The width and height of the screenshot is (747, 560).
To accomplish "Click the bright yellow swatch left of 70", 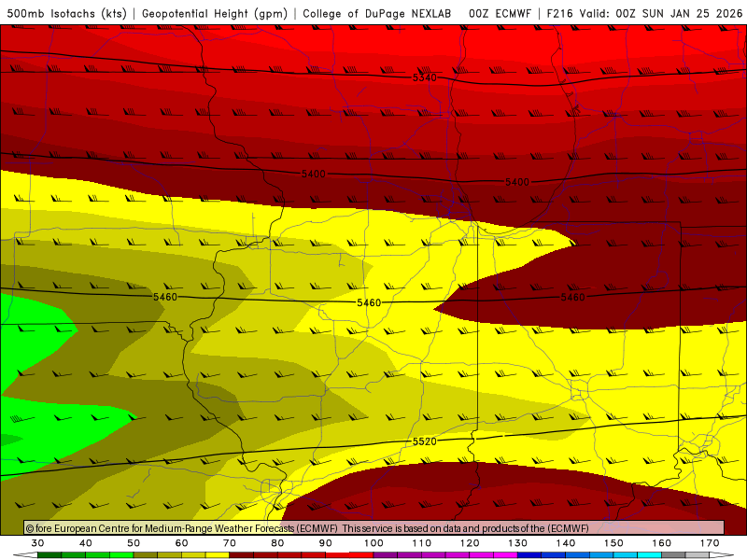I will (x=218, y=555).
